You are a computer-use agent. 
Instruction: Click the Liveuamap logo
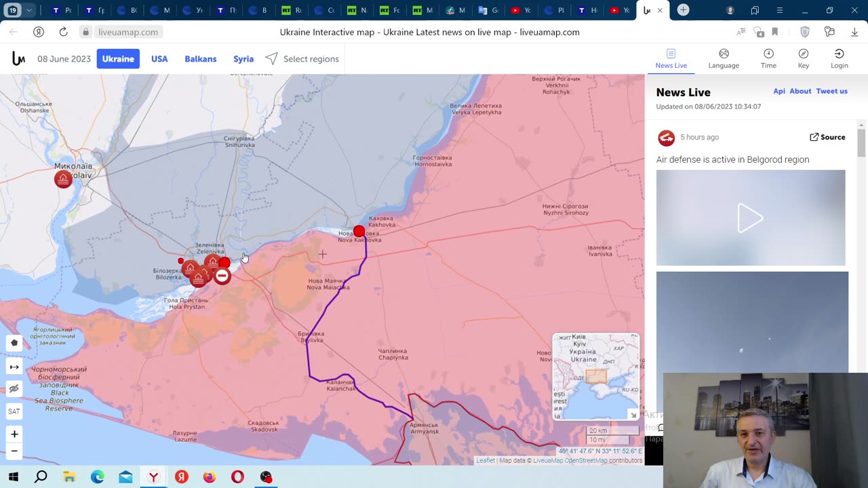[x=18, y=59]
